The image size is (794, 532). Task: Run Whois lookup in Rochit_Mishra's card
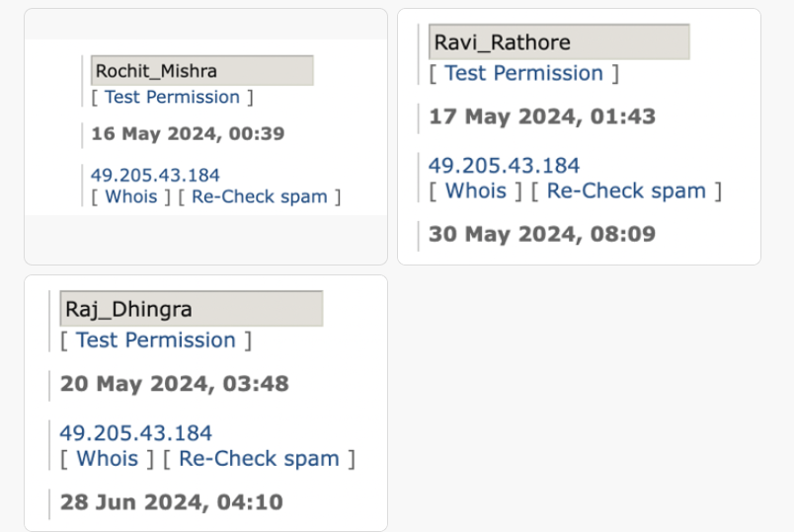pyautogui.click(x=131, y=196)
